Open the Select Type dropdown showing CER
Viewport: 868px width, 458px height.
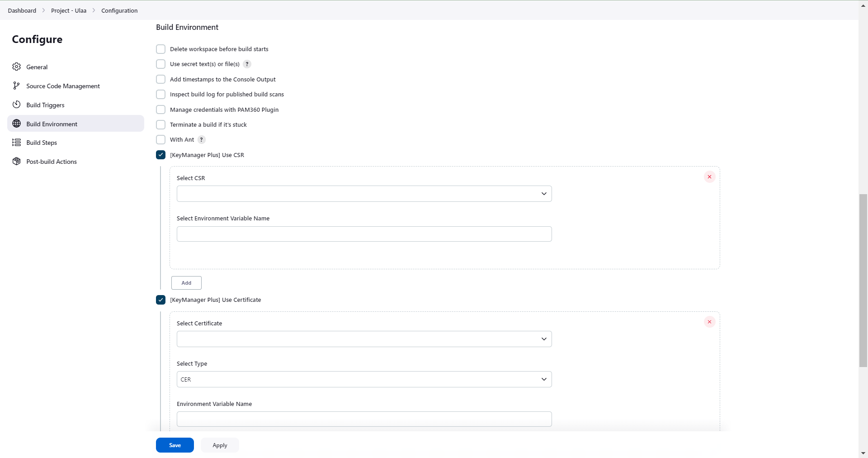pyautogui.click(x=364, y=379)
